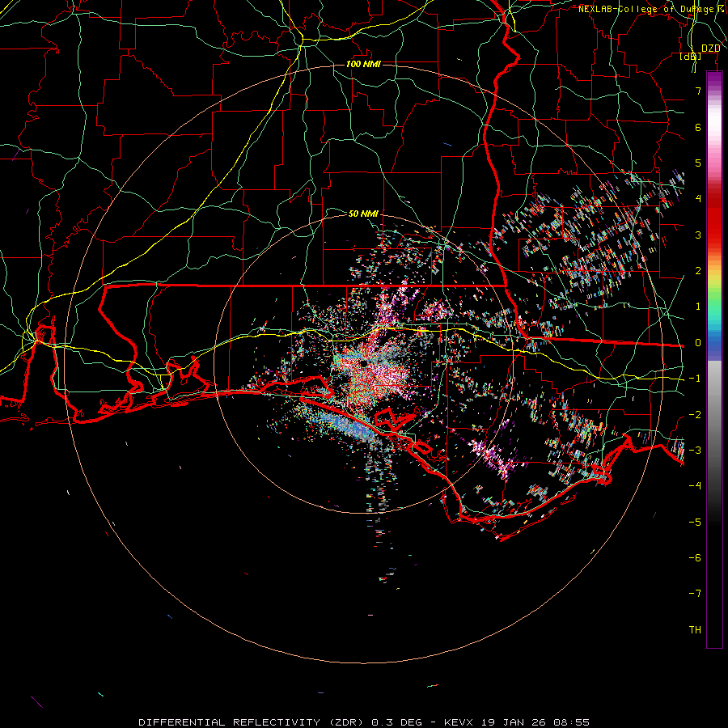Click the -4 value on the color scale
This screenshot has width=728, height=728.
[695, 485]
